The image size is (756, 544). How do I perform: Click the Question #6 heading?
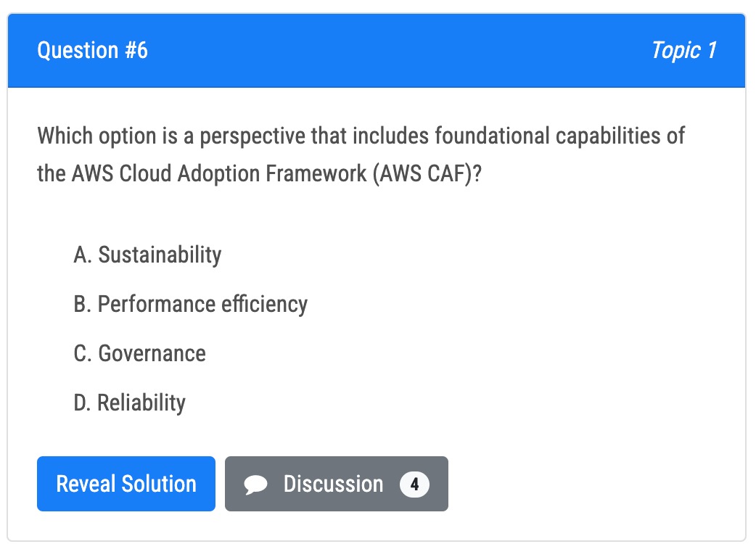coord(93,50)
